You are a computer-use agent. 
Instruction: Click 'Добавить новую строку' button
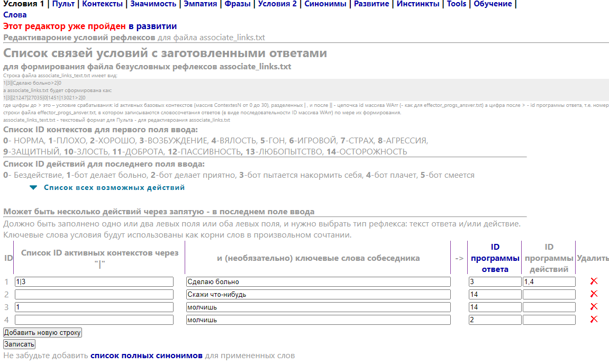42,333
